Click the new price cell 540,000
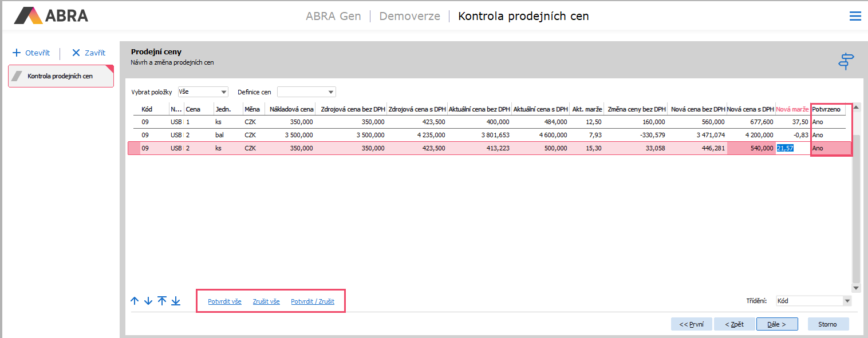 [751, 148]
